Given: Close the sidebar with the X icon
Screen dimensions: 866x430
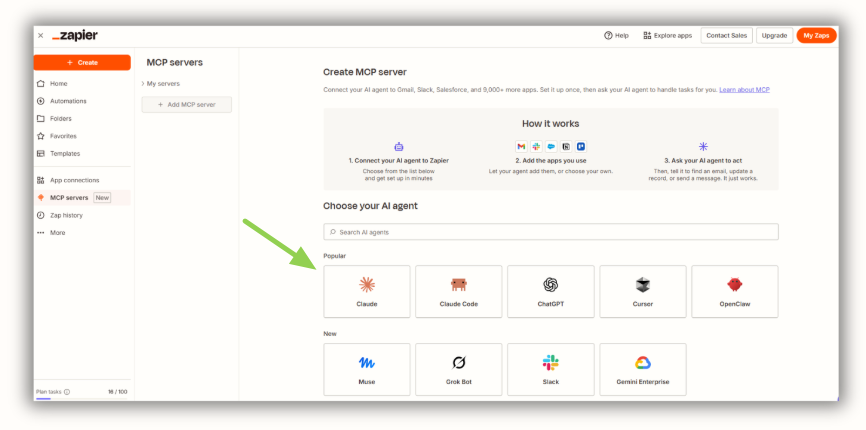Looking at the screenshot, I should point(40,35).
